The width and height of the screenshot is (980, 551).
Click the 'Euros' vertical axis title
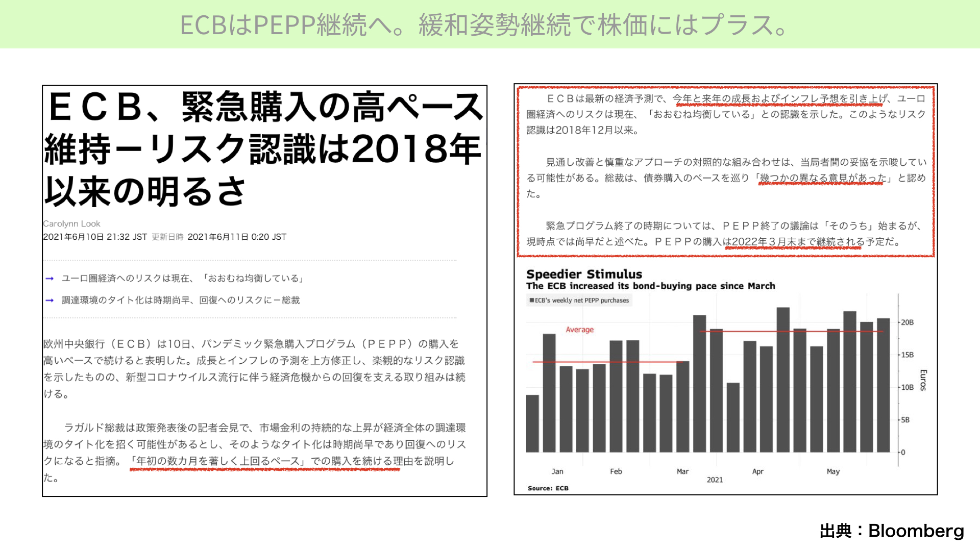923,380
